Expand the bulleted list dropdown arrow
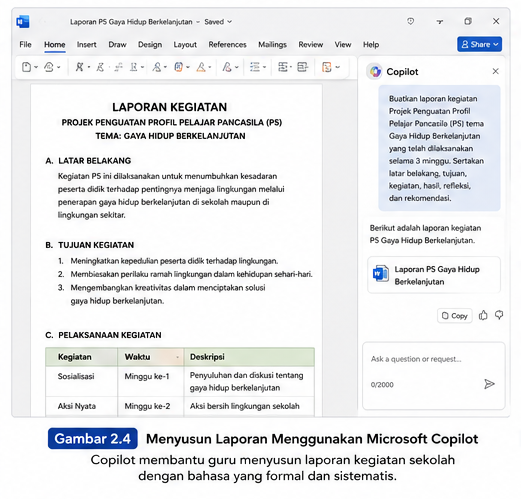Screen dimensions: 521x499 [x=265, y=67]
